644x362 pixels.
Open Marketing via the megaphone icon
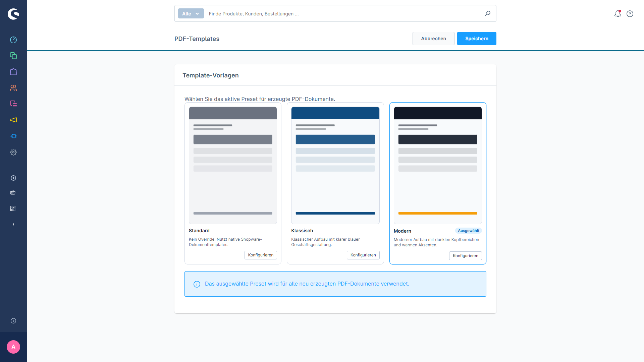click(x=13, y=120)
